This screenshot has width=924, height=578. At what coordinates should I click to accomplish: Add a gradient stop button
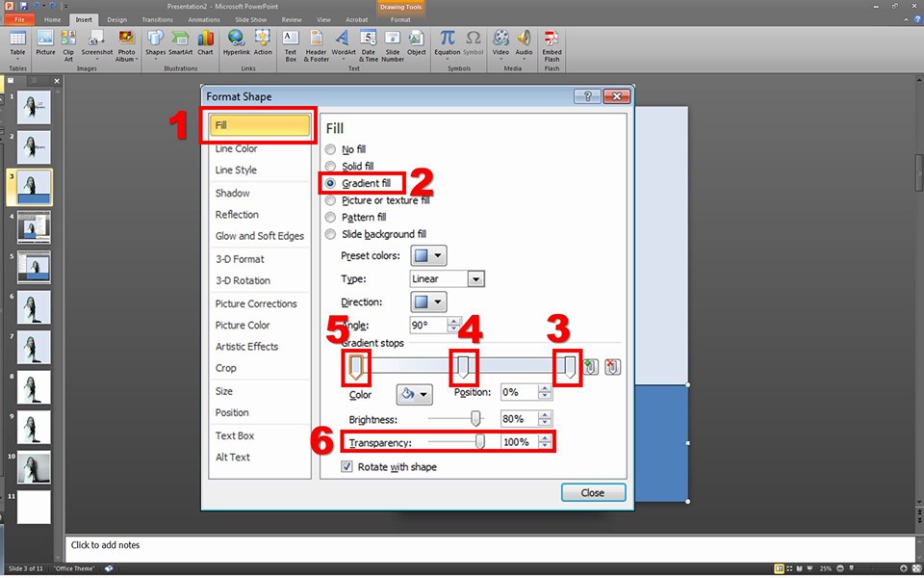point(591,367)
